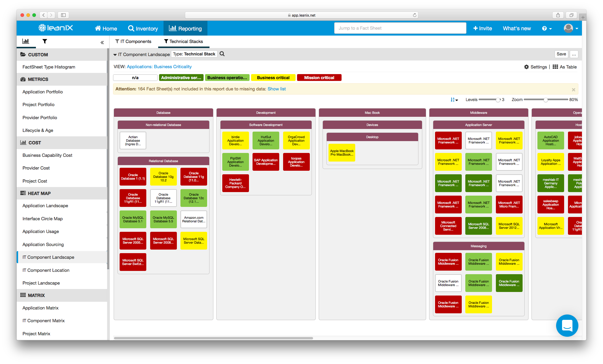Click the magnifier search icon beside type filter

click(222, 54)
